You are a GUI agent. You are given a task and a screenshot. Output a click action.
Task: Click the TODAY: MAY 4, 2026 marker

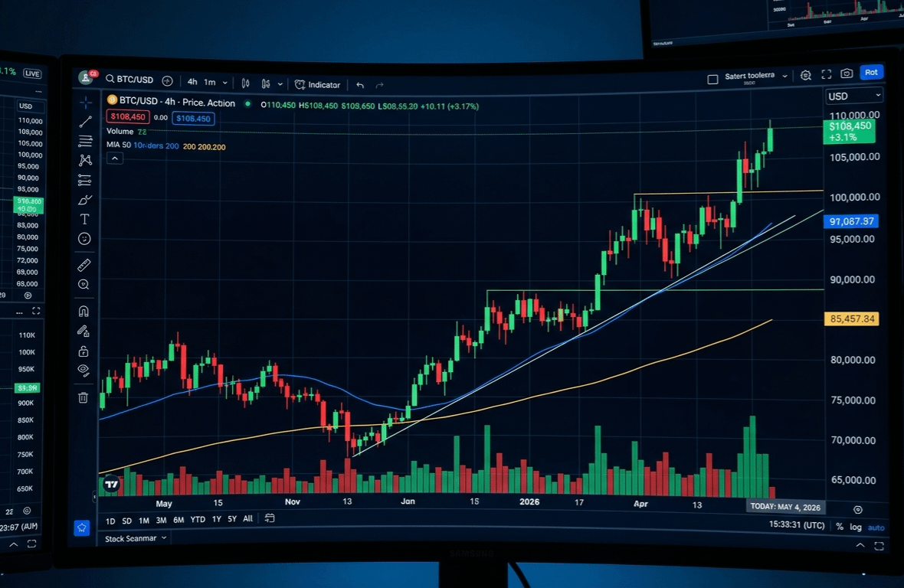click(785, 507)
